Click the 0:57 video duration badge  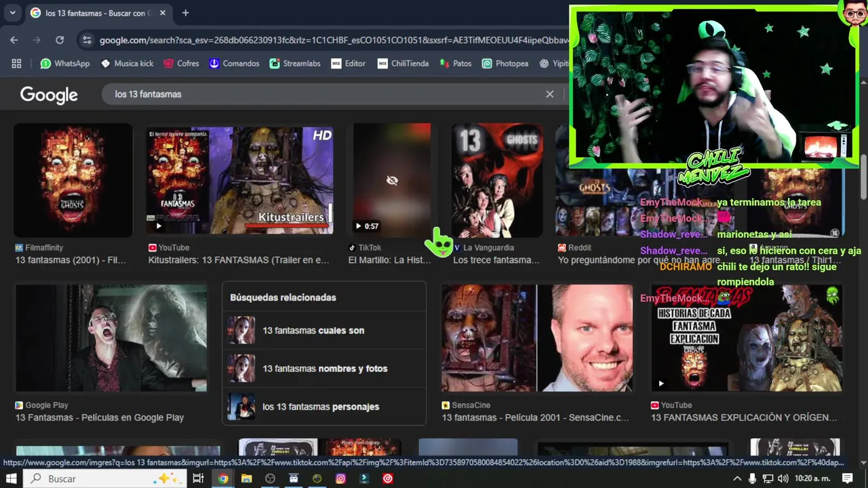(x=367, y=226)
